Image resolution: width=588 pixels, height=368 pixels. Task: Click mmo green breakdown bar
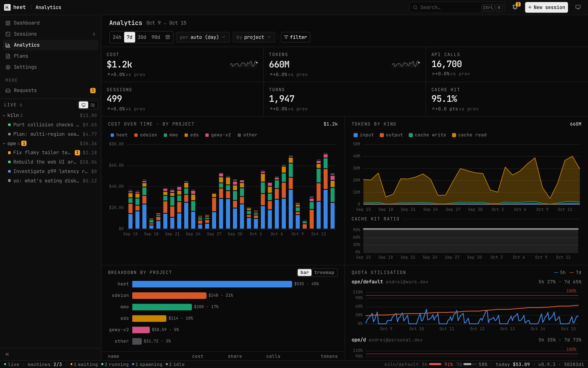(x=162, y=307)
